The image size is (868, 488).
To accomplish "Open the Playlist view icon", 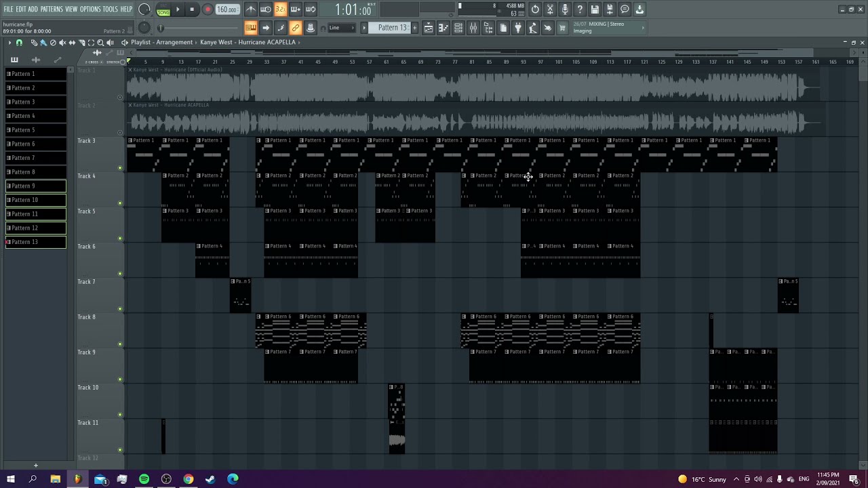I will point(429,28).
